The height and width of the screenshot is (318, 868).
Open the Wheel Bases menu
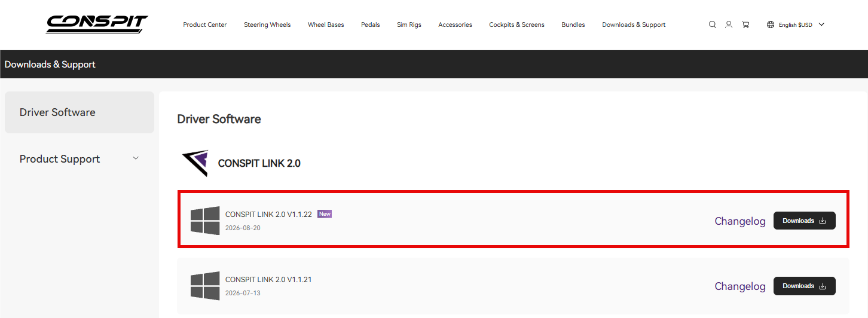[x=326, y=25]
